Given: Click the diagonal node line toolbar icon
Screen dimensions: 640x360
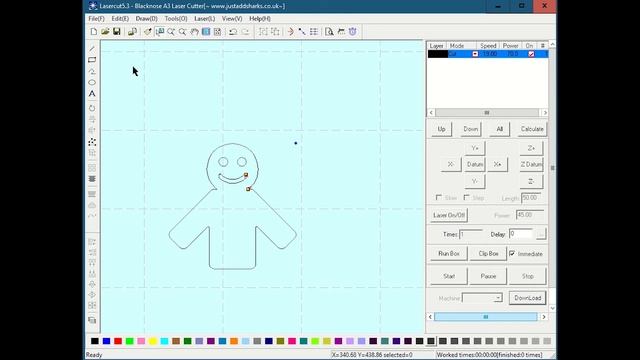Looking at the screenshot, I should (x=302, y=32).
